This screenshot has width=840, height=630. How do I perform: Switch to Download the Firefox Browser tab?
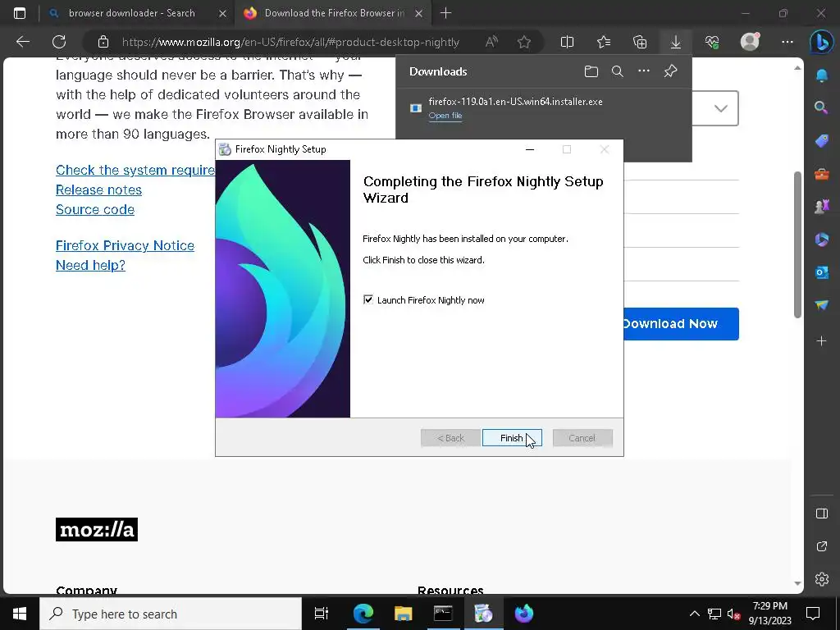pyautogui.click(x=335, y=13)
